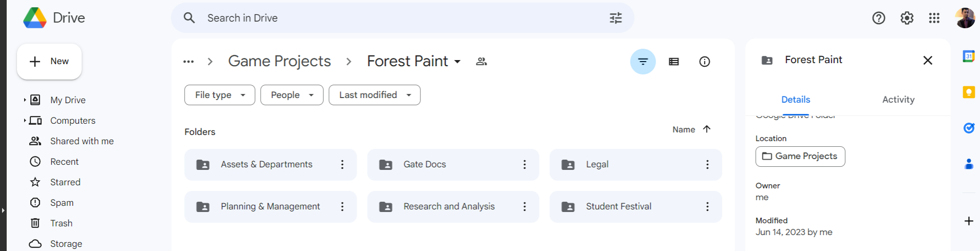
Task: Open Contacts side panel icon
Action: tap(969, 164)
